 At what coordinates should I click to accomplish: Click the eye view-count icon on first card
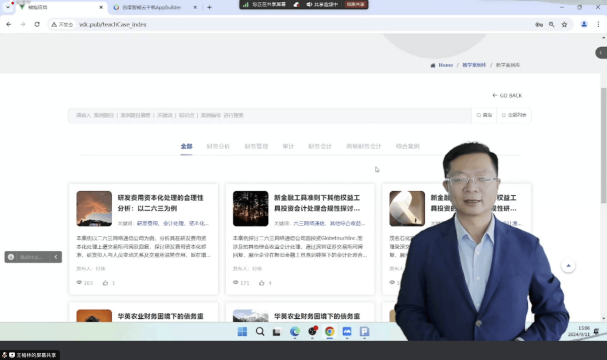click(x=79, y=283)
